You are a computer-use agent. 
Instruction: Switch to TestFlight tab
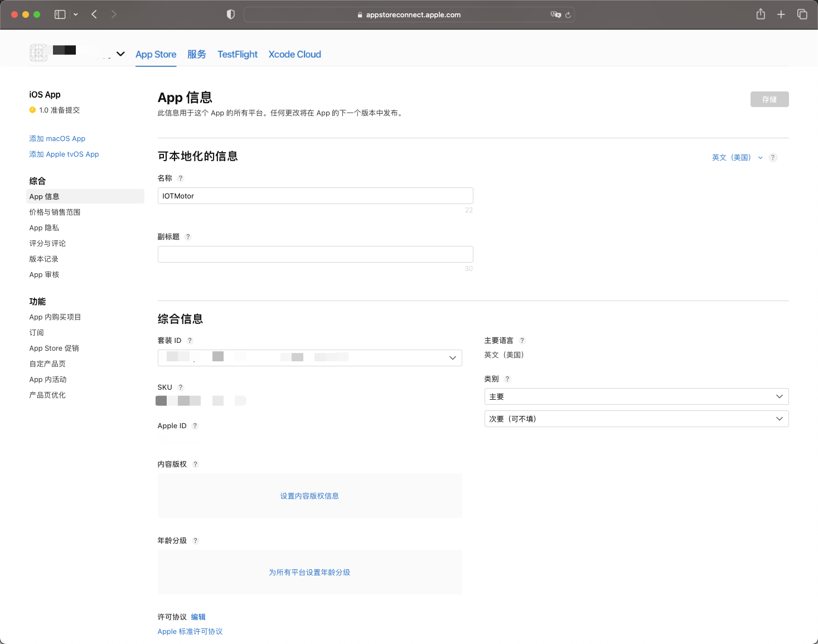click(238, 54)
